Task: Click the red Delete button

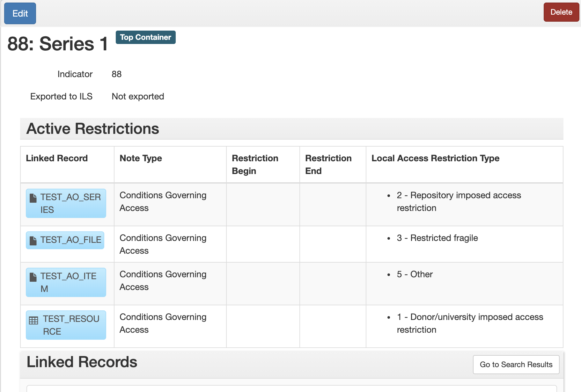Action: pos(561,12)
